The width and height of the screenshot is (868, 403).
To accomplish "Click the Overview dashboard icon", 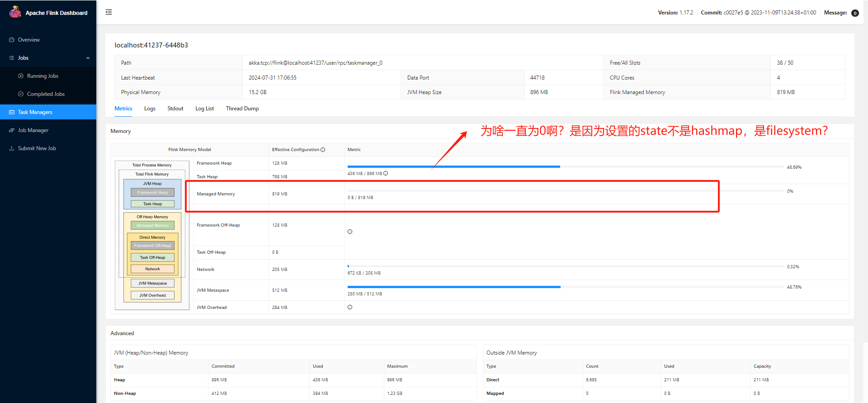I will pos(12,40).
